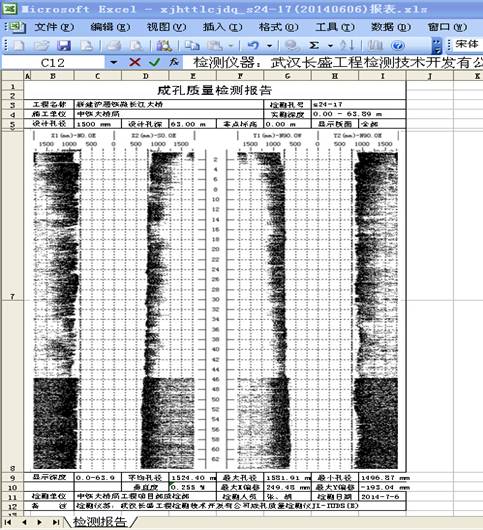Open the 格式(O) menu

(279, 27)
